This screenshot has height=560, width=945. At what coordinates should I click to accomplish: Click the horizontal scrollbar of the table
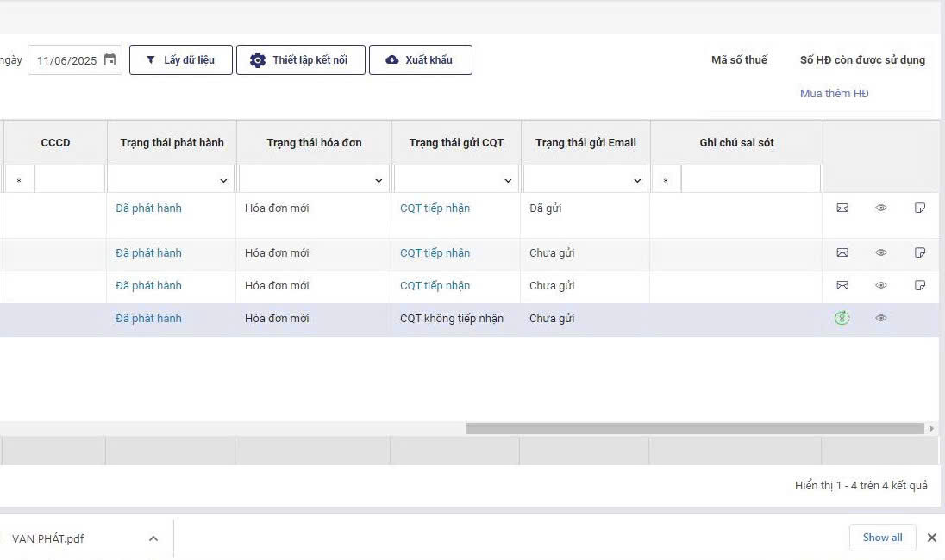(694, 428)
